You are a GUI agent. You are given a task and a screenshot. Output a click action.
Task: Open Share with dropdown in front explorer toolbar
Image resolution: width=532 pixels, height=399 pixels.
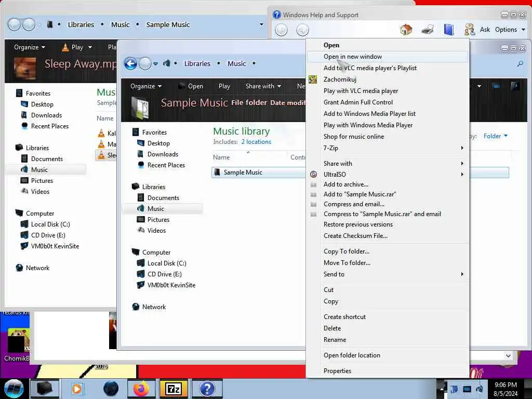tap(263, 86)
